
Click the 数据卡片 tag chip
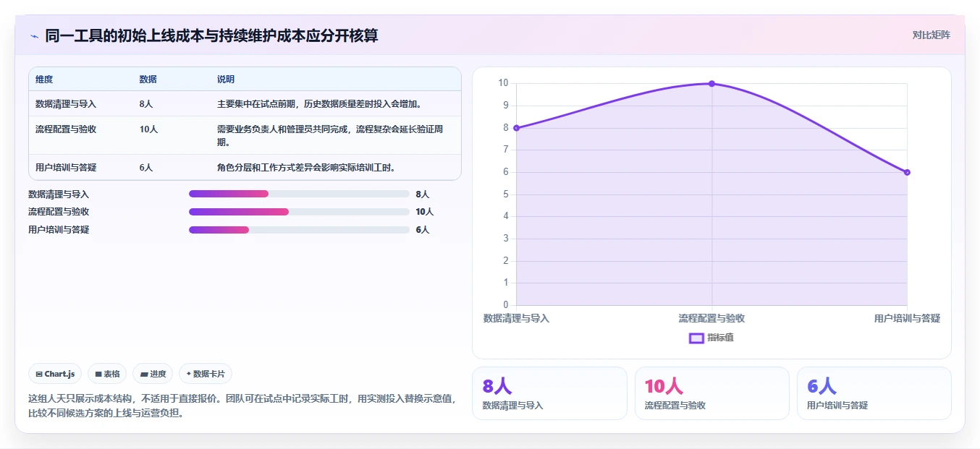pos(206,374)
